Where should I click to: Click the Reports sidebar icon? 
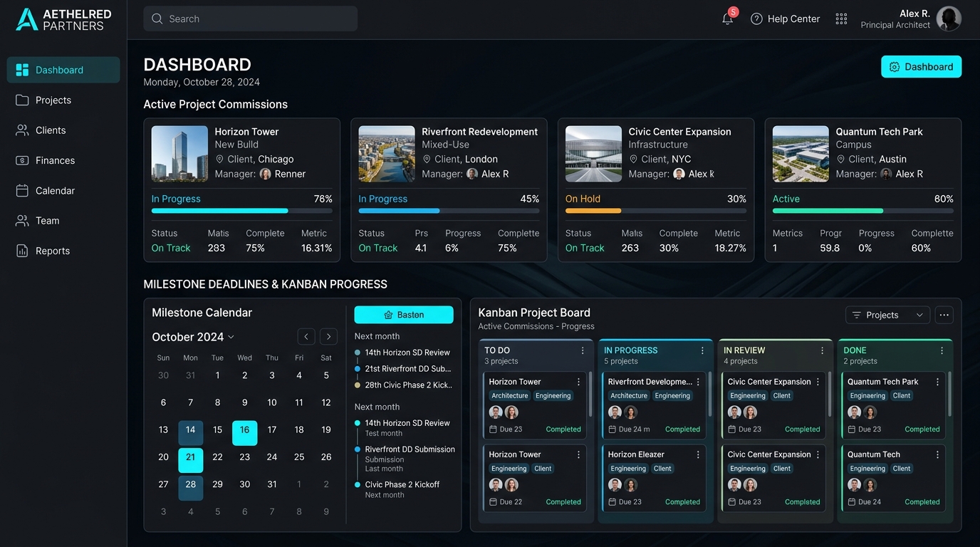[22, 251]
